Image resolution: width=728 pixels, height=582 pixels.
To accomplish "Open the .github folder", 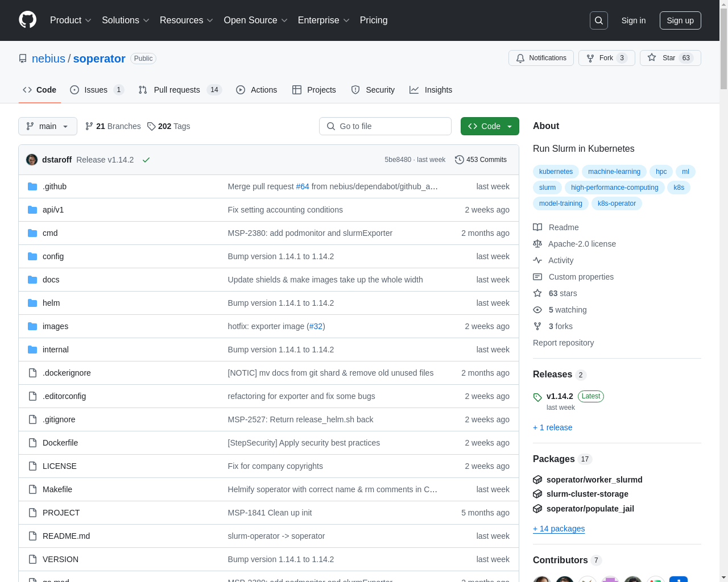I will tap(55, 186).
